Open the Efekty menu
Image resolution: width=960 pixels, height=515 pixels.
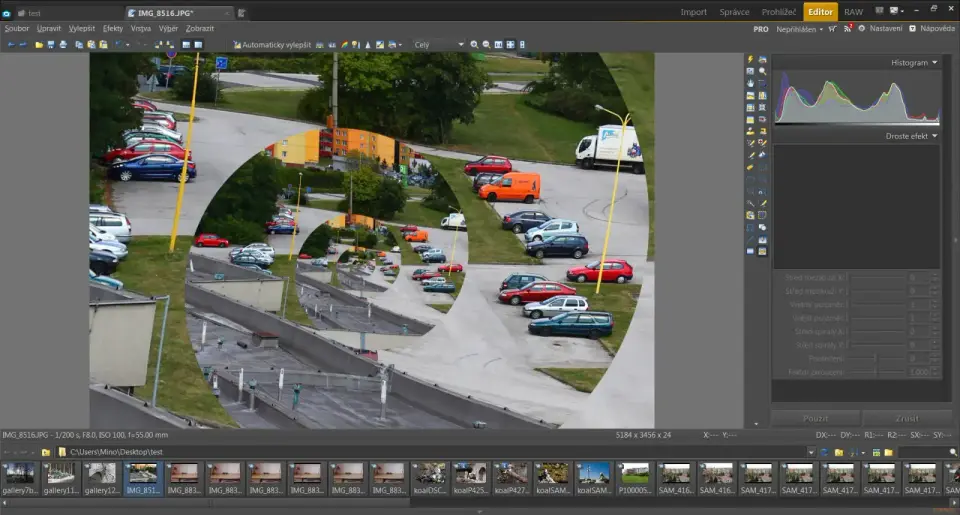pyautogui.click(x=113, y=29)
